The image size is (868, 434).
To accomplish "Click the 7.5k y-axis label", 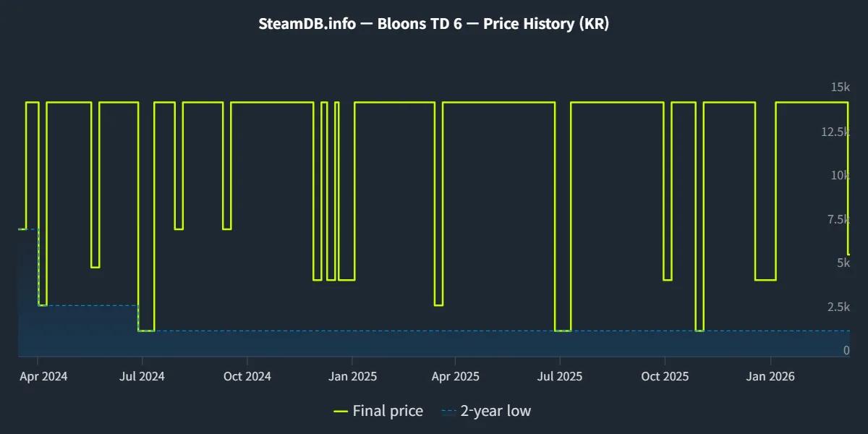I will coord(838,219).
